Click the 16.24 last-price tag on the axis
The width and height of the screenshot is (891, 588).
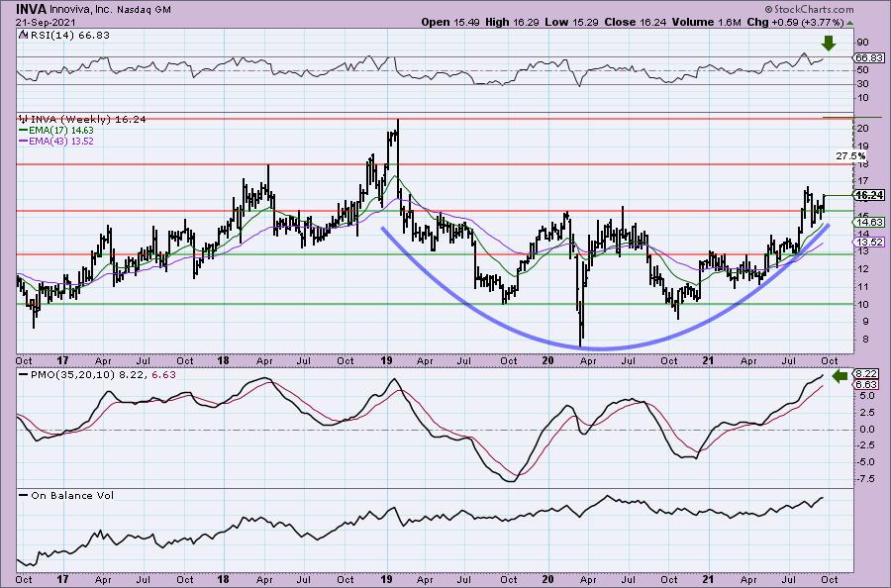pos(869,195)
